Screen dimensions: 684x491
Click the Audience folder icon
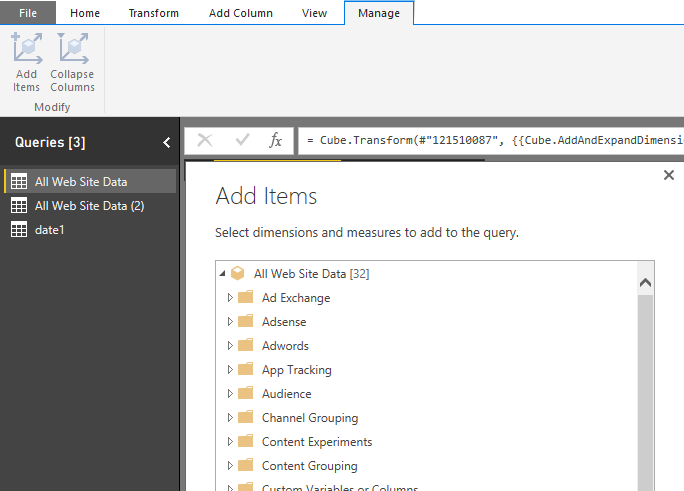(246, 393)
